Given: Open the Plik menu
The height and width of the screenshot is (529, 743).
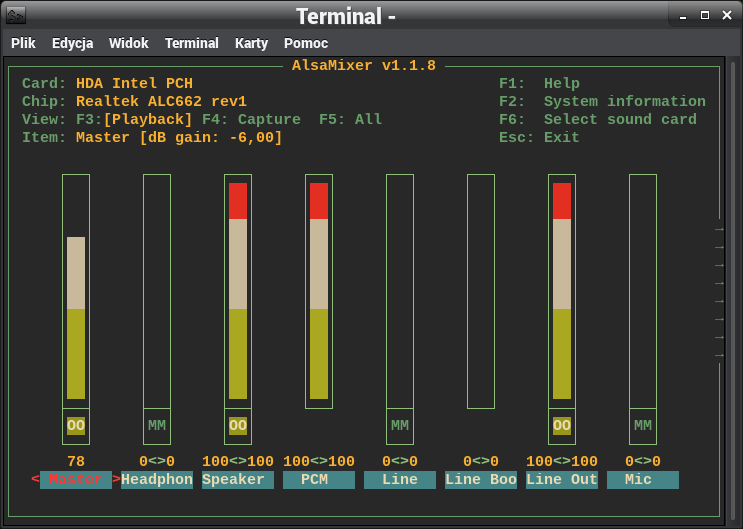Looking at the screenshot, I should tap(23, 43).
